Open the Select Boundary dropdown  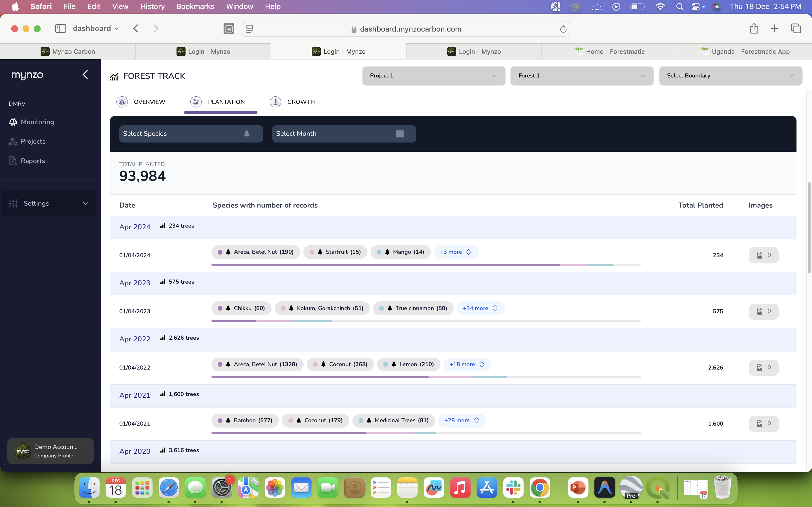pyautogui.click(x=730, y=76)
